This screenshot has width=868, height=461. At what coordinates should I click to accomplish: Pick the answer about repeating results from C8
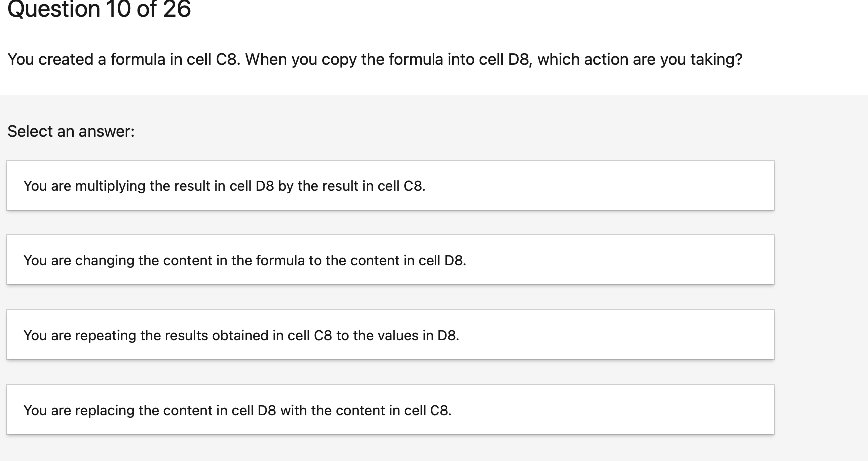(x=390, y=335)
